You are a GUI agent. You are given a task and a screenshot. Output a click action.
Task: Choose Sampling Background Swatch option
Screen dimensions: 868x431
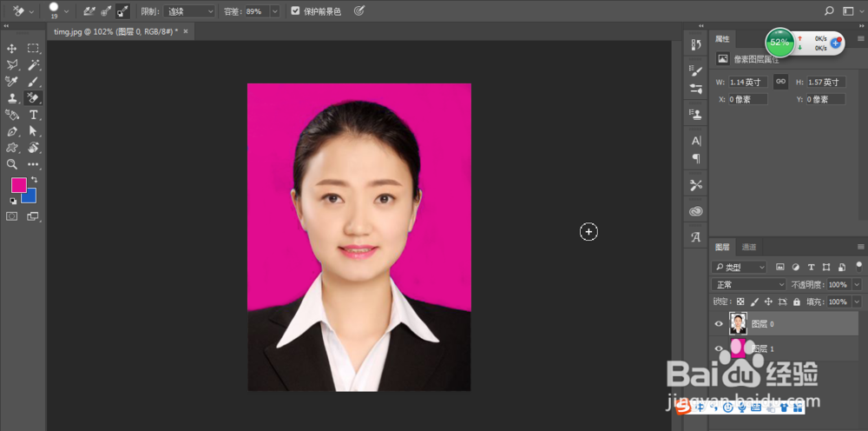pos(123,11)
